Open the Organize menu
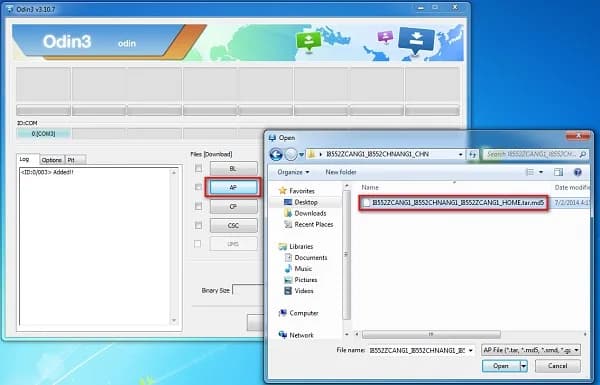 point(293,172)
